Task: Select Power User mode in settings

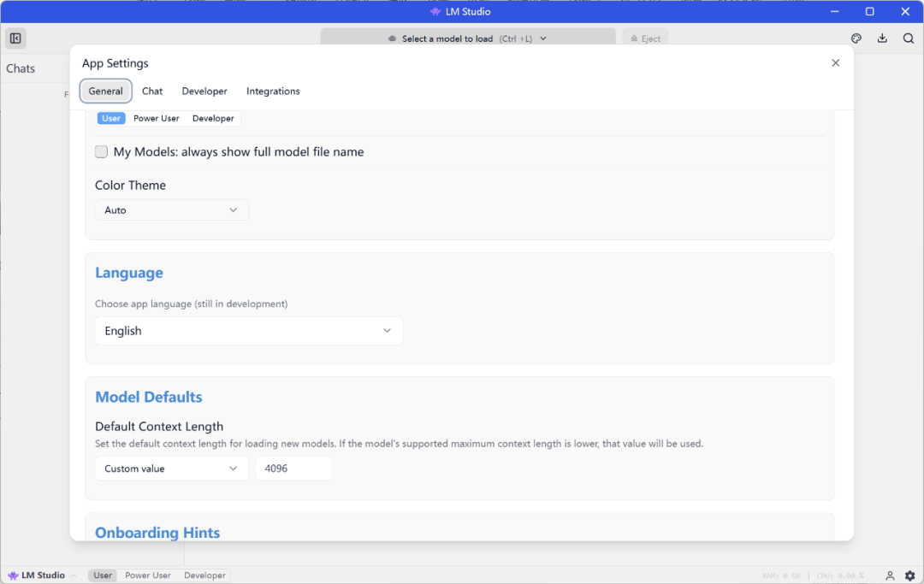Action: (x=157, y=118)
